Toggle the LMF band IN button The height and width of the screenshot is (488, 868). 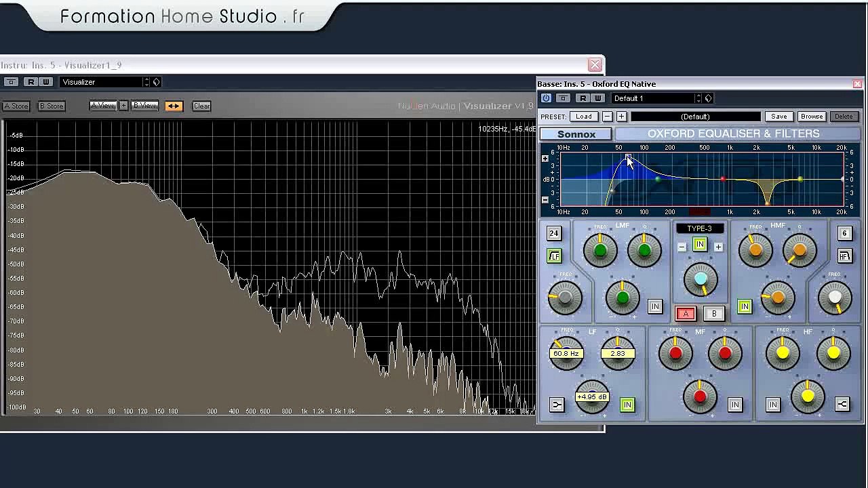(x=654, y=306)
